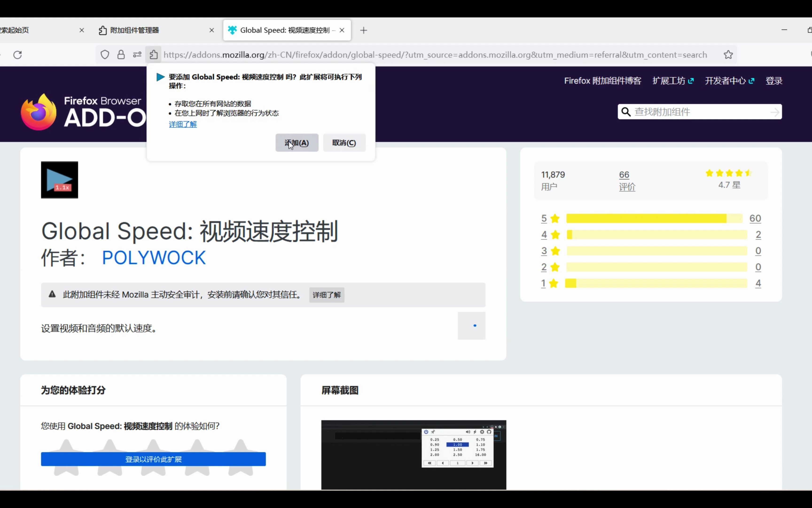Viewport: 812px width, 508px height.
Task: Click the 取消(C) button in the prompt
Action: 344,143
